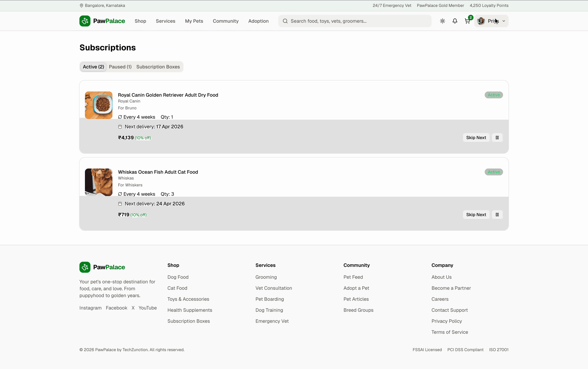Click the search magnifier icon
The image size is (588, 369).
(x=285, y=21)
